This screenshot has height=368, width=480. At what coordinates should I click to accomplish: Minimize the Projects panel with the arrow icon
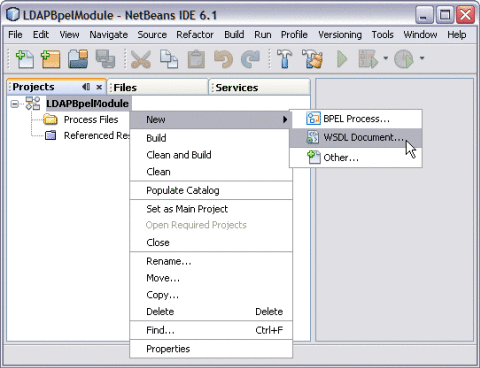pyautogui.click(x=86, y=87)
